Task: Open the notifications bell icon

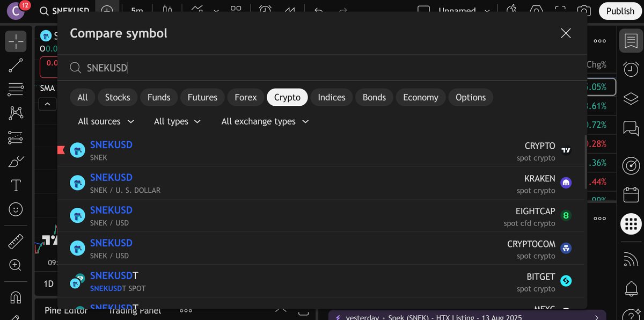Action: tap(631, 289)
